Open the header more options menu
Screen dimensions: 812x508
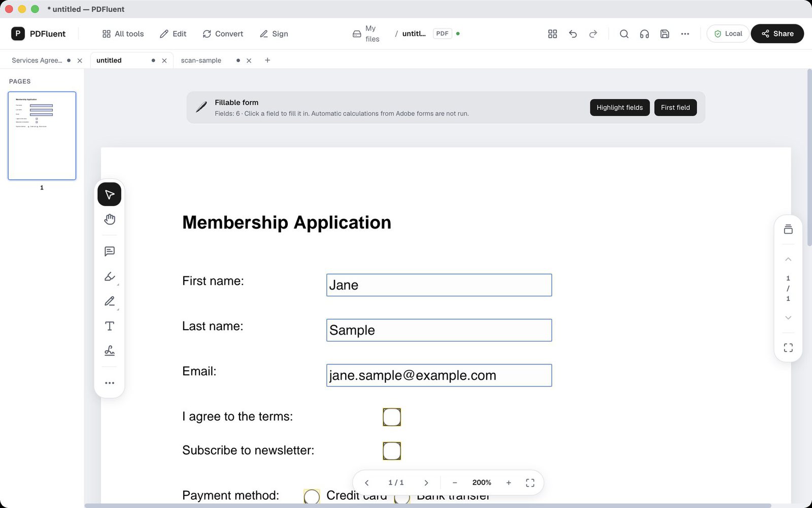(x=685, y=34)
